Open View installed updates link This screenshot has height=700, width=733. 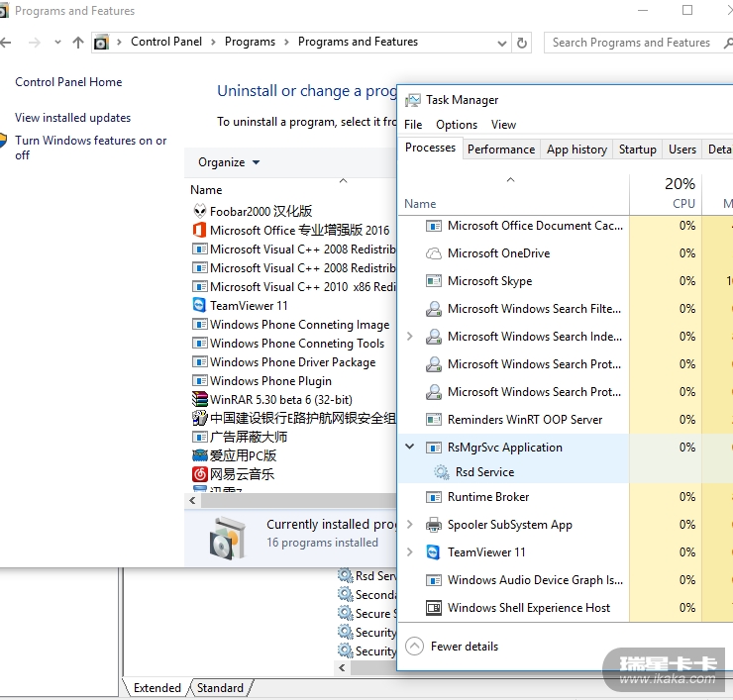(x=72, y=117)
